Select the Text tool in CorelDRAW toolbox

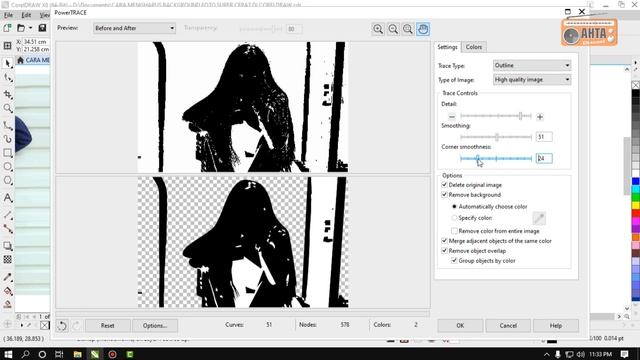pyautogui.click(x=8, y=198)
